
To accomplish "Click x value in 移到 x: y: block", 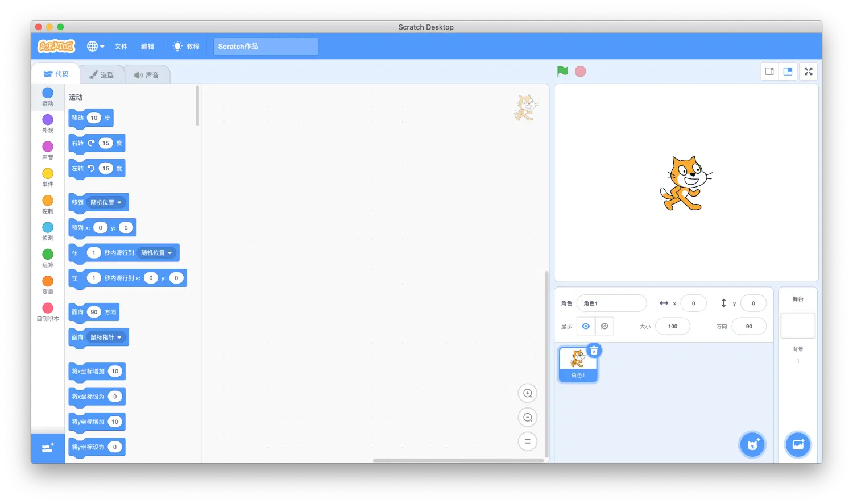I will click(100, 228).
